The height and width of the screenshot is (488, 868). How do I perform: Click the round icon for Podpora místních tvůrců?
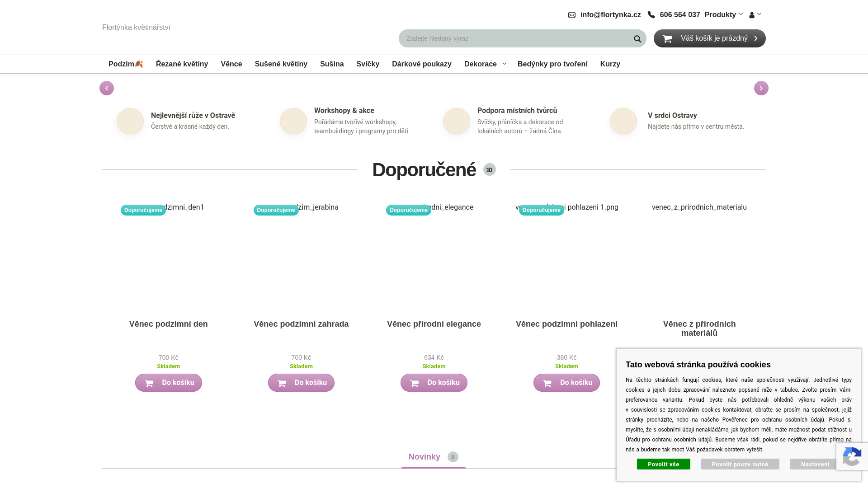point(457,121)
